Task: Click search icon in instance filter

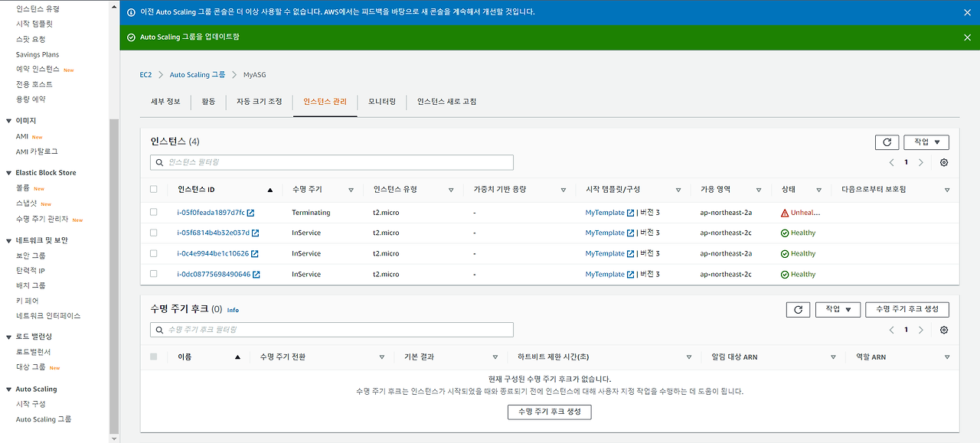Action: [x=159, y=162]
